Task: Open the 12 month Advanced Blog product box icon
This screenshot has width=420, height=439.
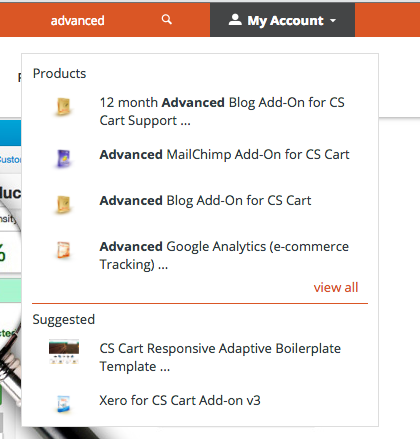Action: point(63,107)
